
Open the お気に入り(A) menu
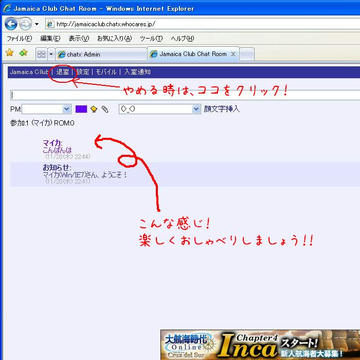(114, 39)
